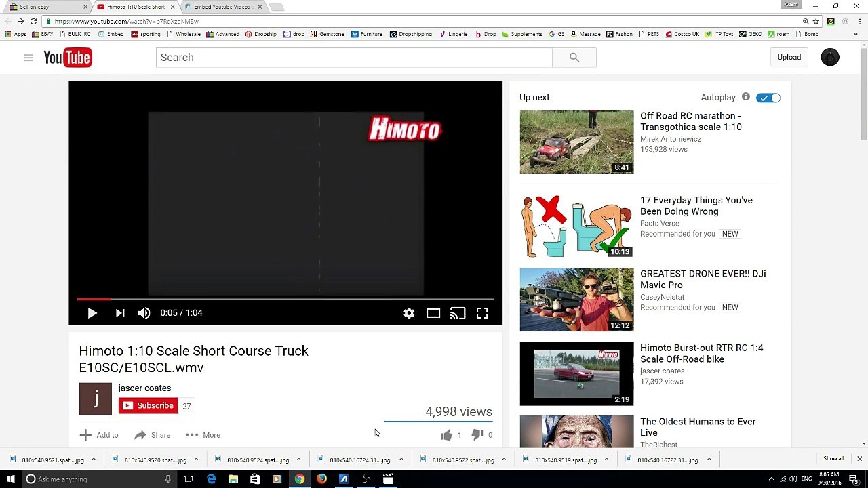
Task: Switch to theater mode
Action: [433, 313]
